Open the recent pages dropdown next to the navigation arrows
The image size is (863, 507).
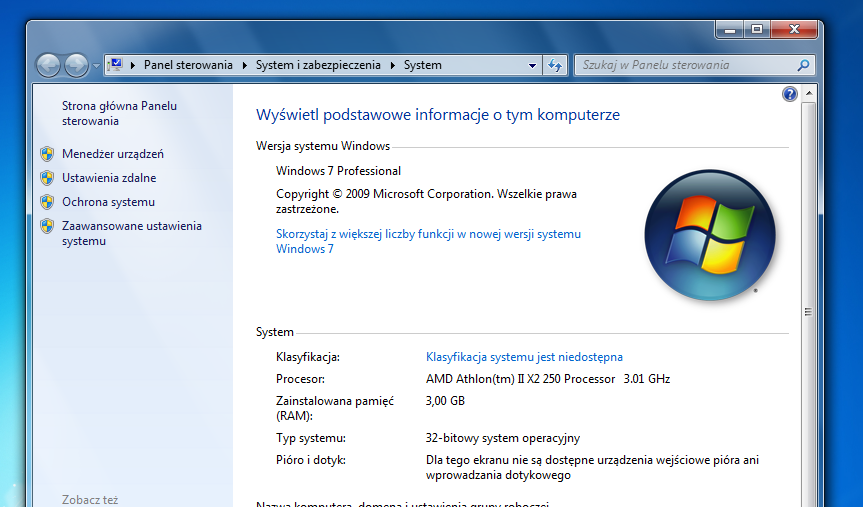96,66
